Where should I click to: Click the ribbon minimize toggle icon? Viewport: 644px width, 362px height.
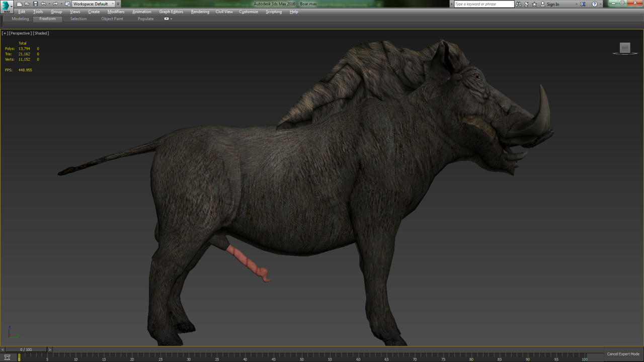167,19
